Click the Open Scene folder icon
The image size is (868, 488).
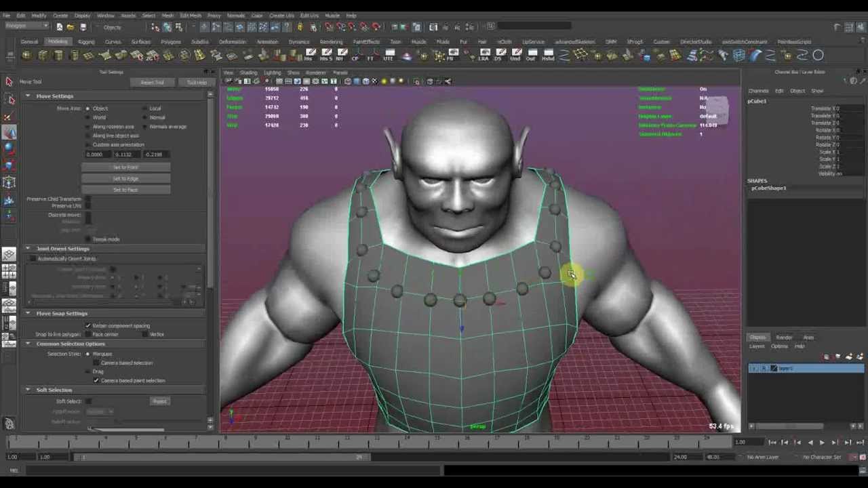[71, 26]
